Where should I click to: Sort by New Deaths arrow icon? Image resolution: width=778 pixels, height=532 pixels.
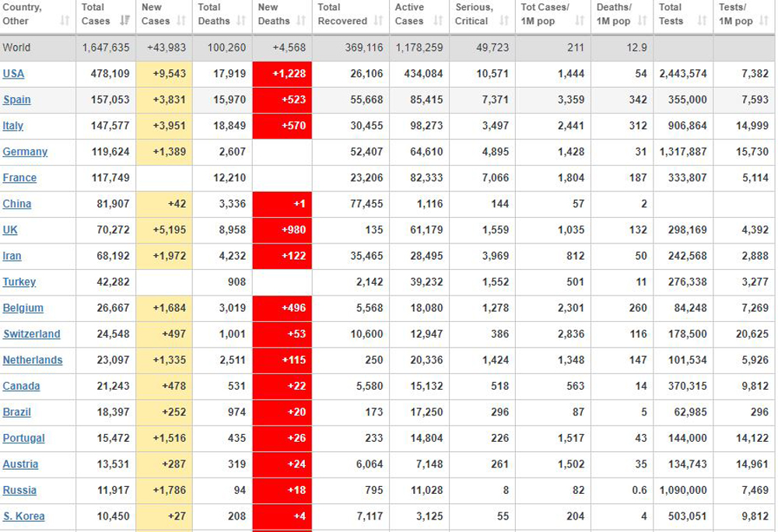[301, 20]
